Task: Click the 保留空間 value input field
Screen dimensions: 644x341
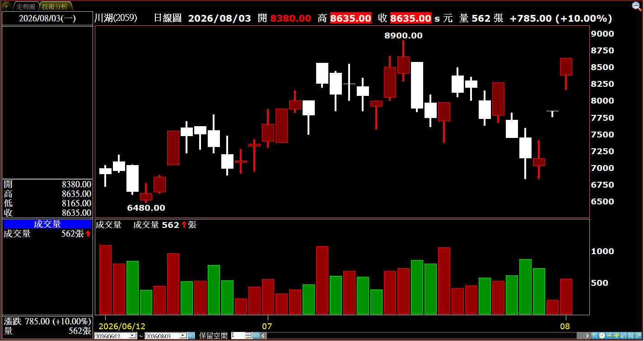Action: [x=238, y=336]
